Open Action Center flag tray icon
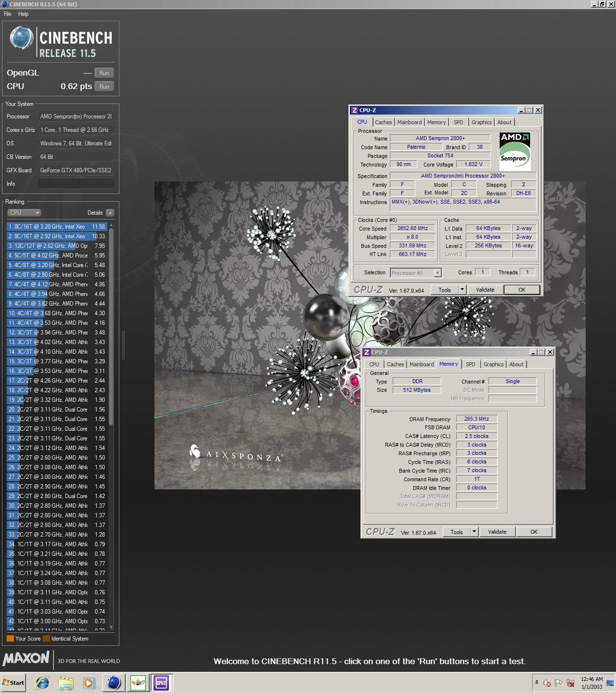Viewport: 616px width, 693px height. coord(559,683)
